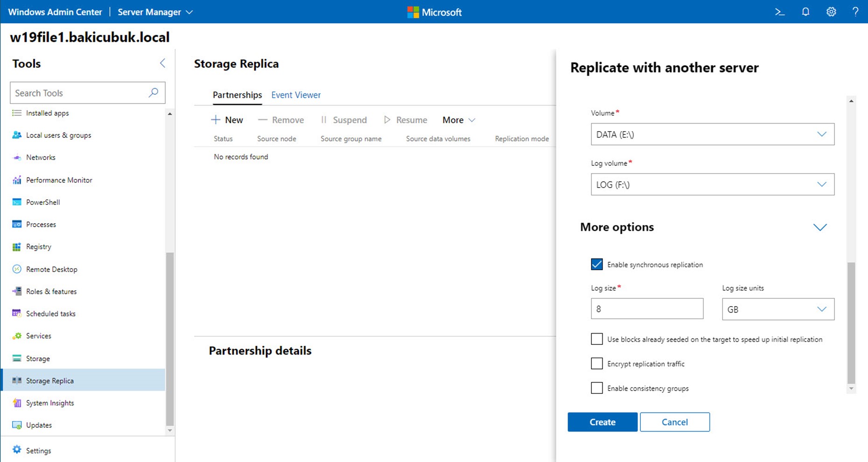The width and height of the screenshot is (868, 462).
Task: Sort by Source group name column
Action: 351,139
